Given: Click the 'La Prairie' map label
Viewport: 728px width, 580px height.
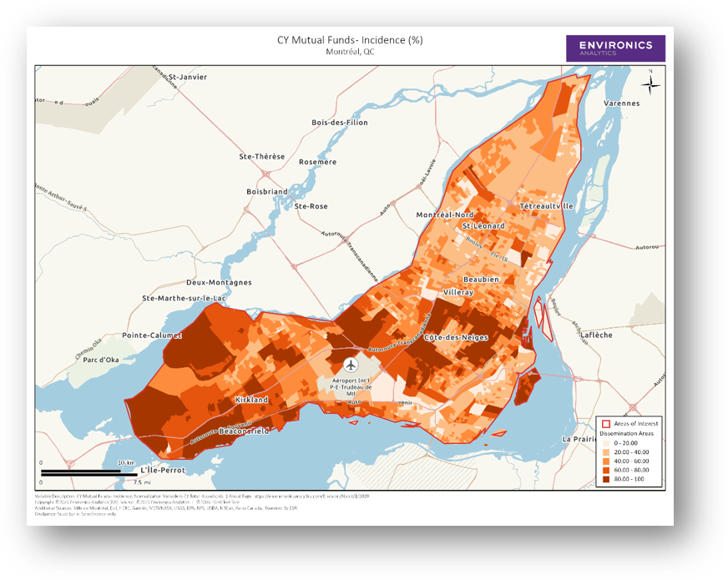Looking at the screenshot, I should pyautogui.click(x=579, y=440).
